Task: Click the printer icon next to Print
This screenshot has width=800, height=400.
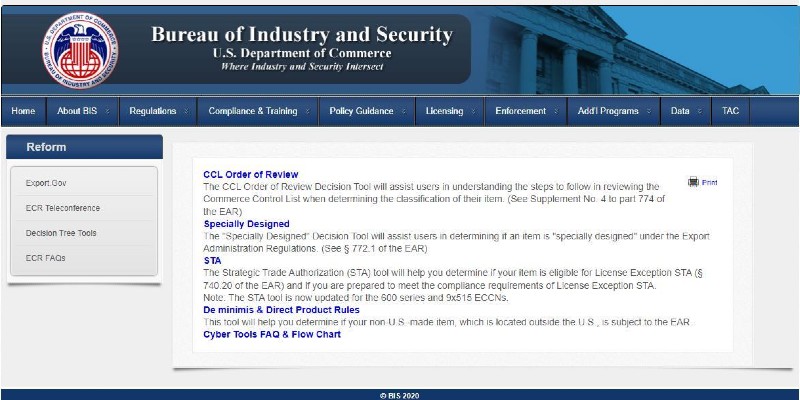Action: point(693,182)
